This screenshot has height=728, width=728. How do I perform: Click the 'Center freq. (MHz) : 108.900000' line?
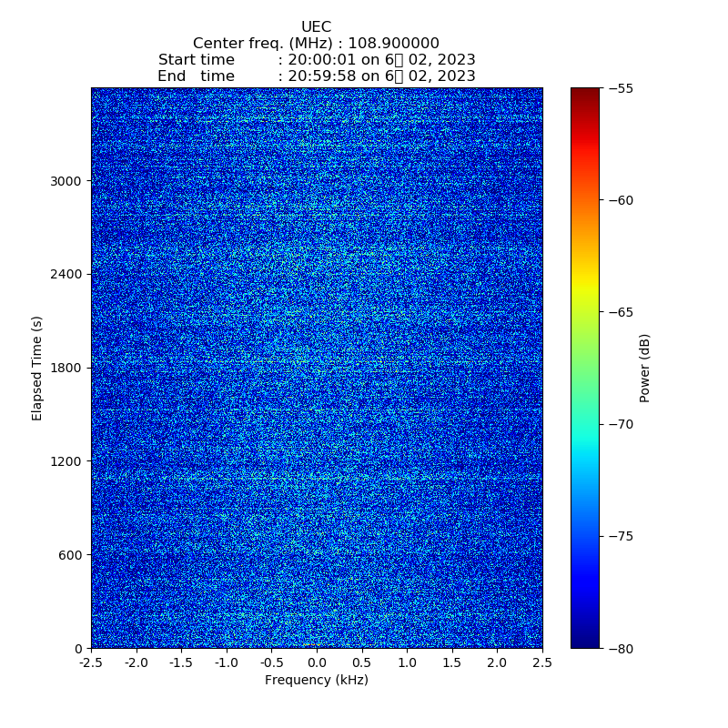(316, 43)
